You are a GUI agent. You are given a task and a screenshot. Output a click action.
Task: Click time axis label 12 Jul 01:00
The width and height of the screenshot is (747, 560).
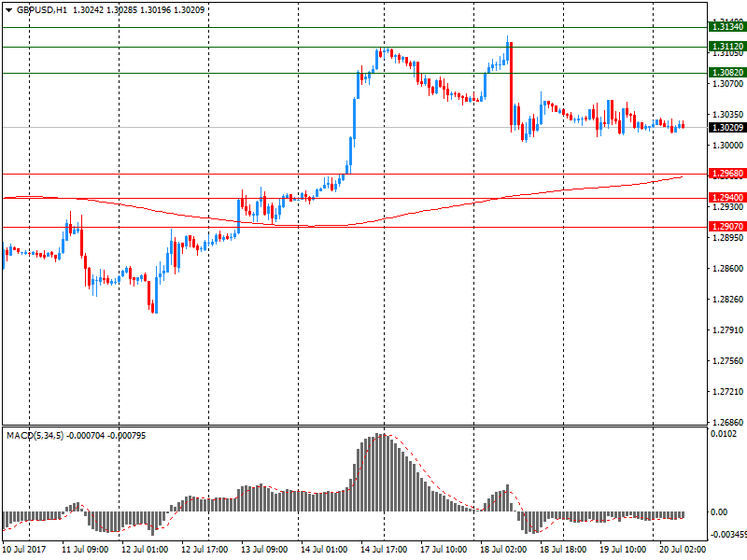coord(145,550)
